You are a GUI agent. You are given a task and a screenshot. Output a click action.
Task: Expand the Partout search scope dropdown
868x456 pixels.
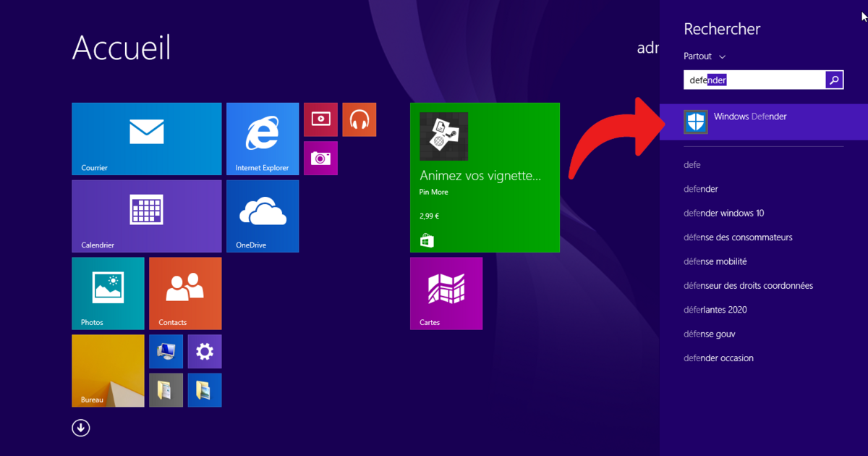[705, 56]
